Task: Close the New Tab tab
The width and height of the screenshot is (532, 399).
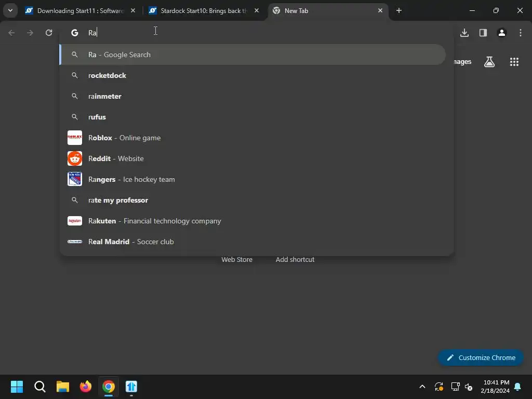Action: [380, 10]
